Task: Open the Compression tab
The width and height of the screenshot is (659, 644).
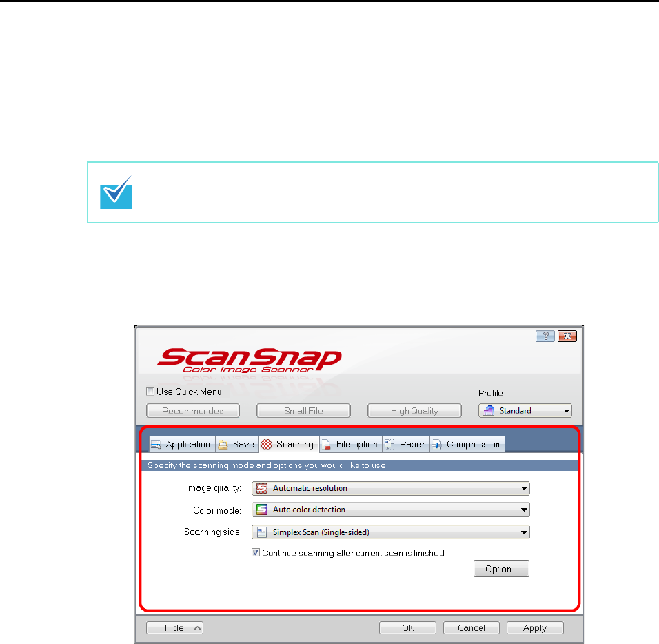Action: 467,444
